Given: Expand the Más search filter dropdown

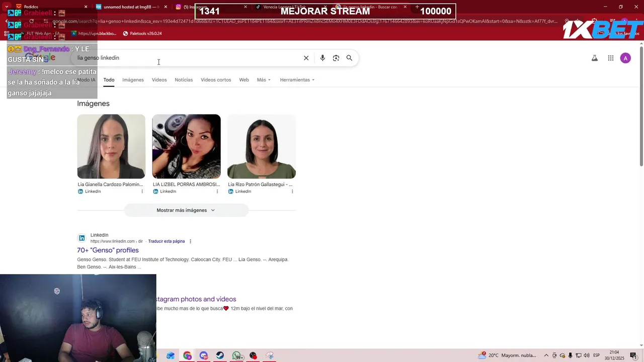Looking at the screenshot, I should 264,80.
